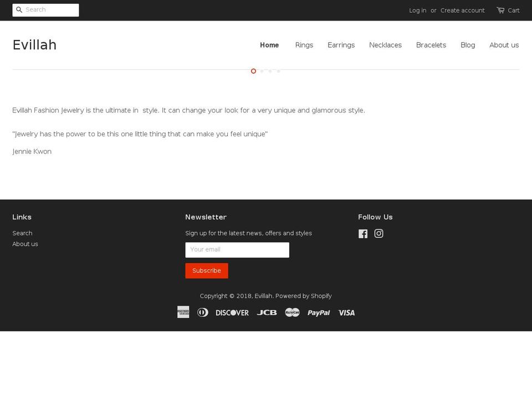Click the search magnifier icon

(x=19, y=10)
